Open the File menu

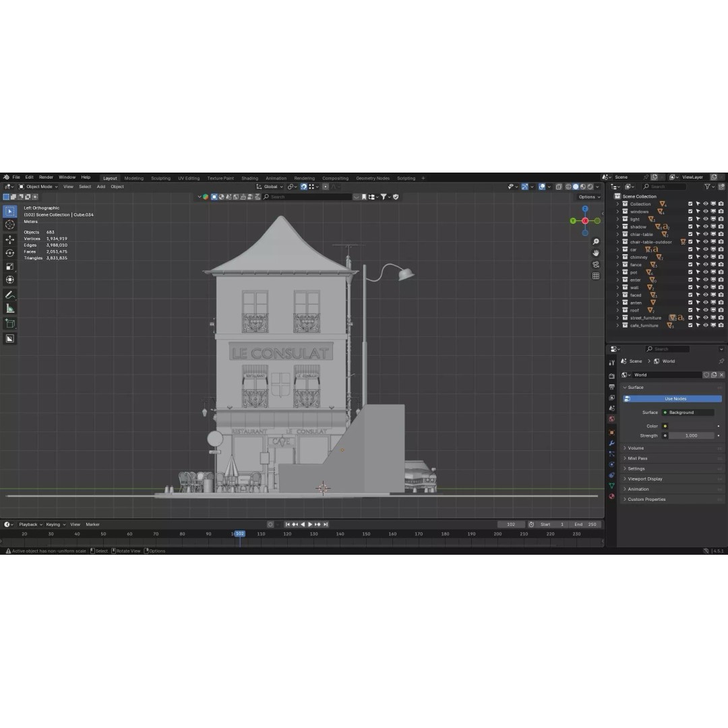click(x=16, y=177)
